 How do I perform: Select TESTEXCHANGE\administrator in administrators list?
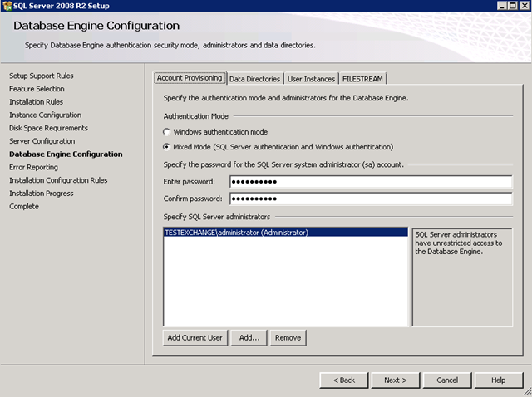[x=285, y=233]
